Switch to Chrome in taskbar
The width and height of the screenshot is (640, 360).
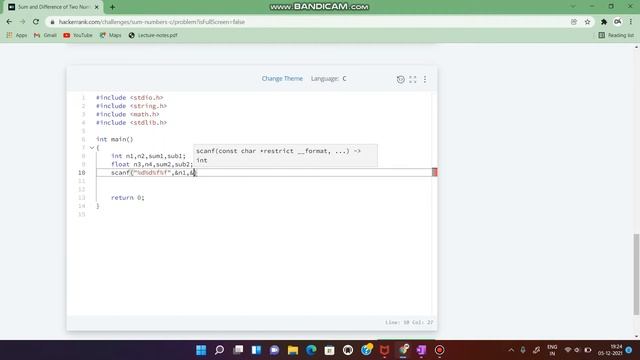click(403, 350)
